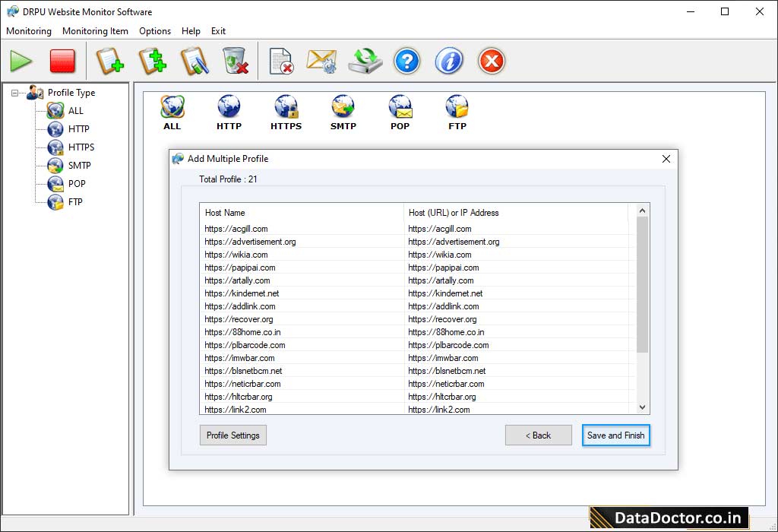Click the profile list vertical scrollbar thumb
Image resolution: width=778 pixels, height=532 pixels.
click(642, 284)
